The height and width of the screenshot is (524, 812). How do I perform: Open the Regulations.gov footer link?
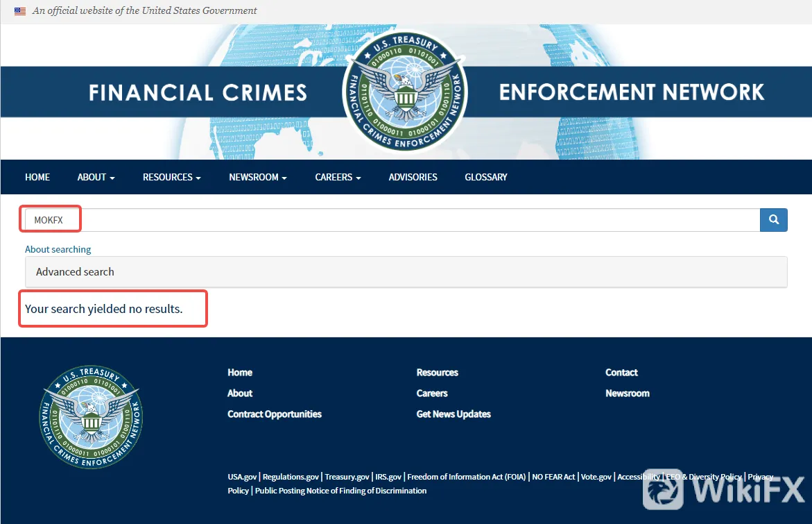[x=291, y=477]
